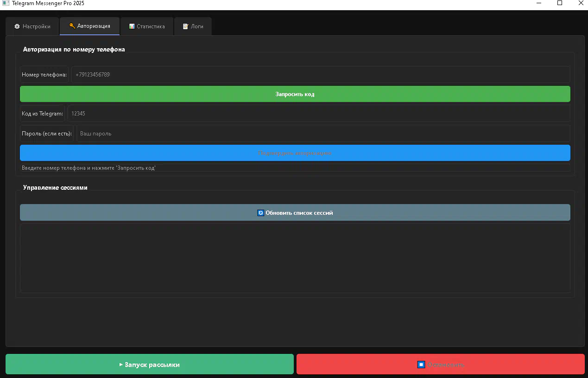The width and height of the screenshot is (588, 378).
Task: Start mailing with Запуск рассылки button
Action: point(150,364)
